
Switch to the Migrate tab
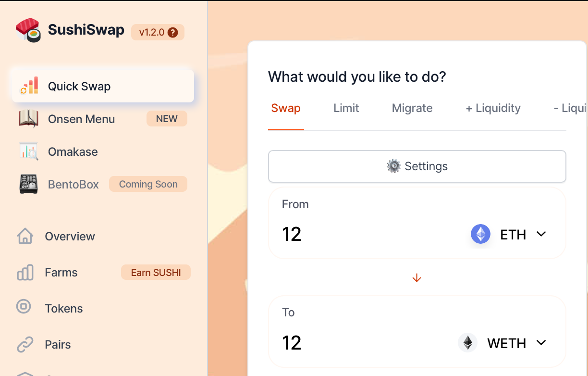point(412,108)
